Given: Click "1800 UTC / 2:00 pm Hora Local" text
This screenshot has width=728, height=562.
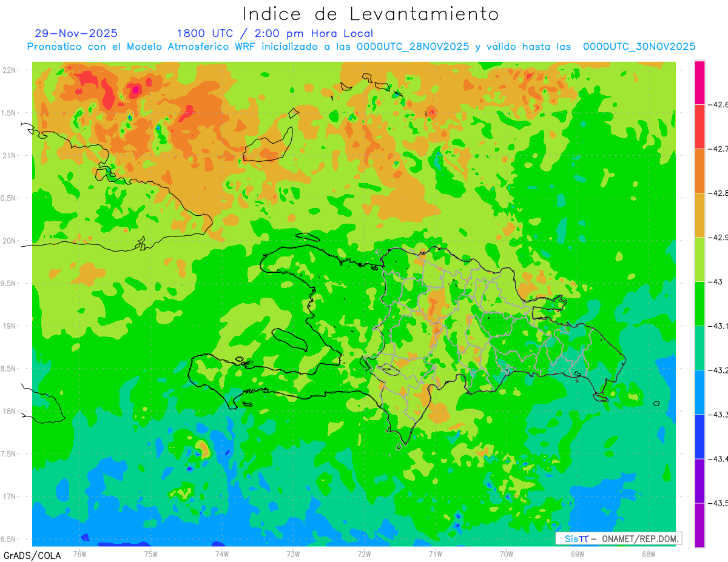Looking at the screenshot, I should point(275,34).
